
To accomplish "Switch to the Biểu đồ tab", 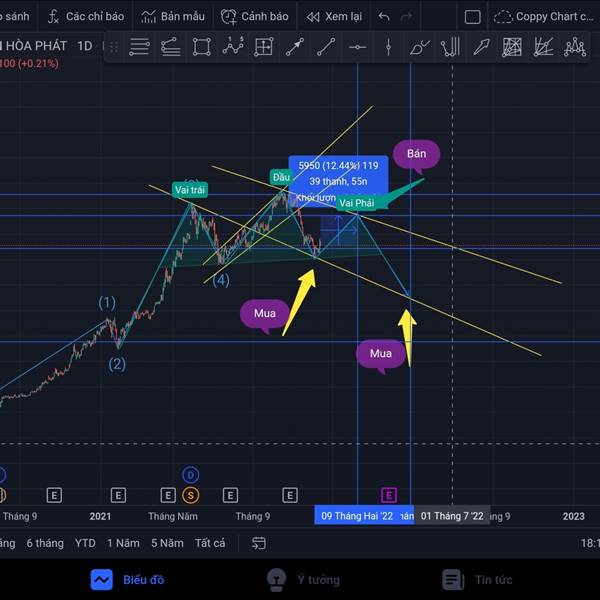I will click(x=127, y=580).
